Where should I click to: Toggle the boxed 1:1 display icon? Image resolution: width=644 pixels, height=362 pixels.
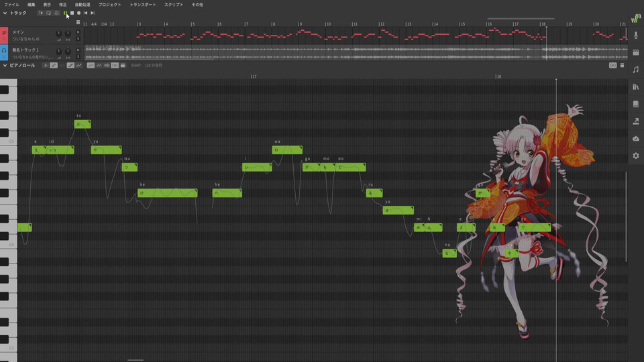tap(115, 65)
